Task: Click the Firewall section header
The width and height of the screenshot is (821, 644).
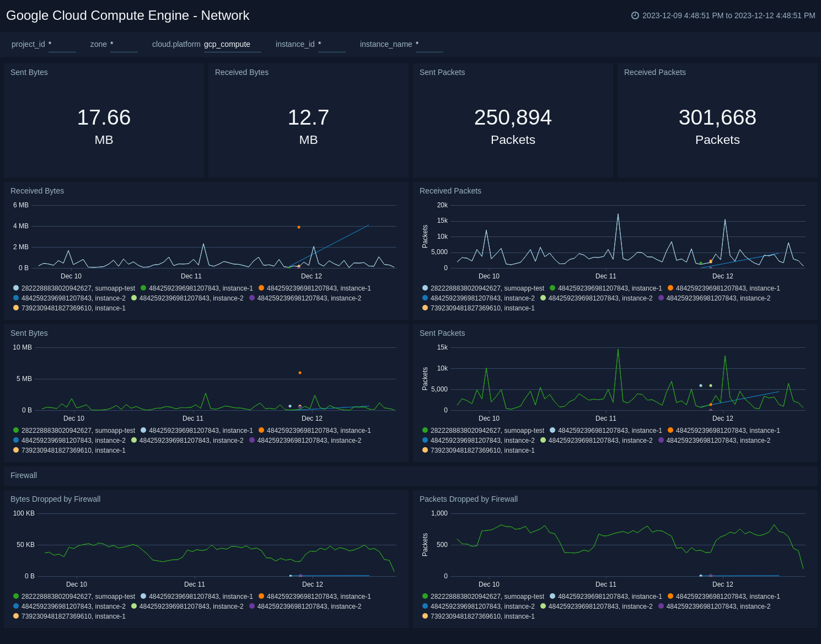Action: 24,475
